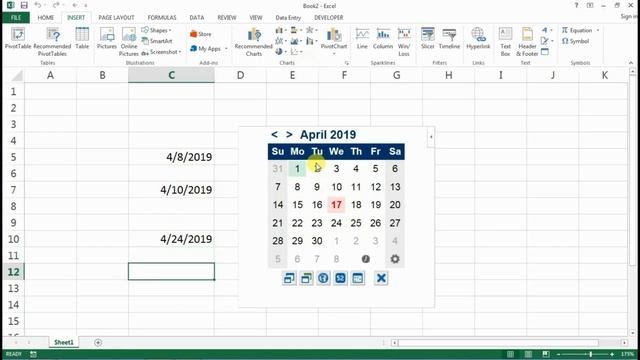Open the Equation dropdown arrow
The width and height of the screenshot is (640, 360).
pyautogui.click(x=598, y=30)
